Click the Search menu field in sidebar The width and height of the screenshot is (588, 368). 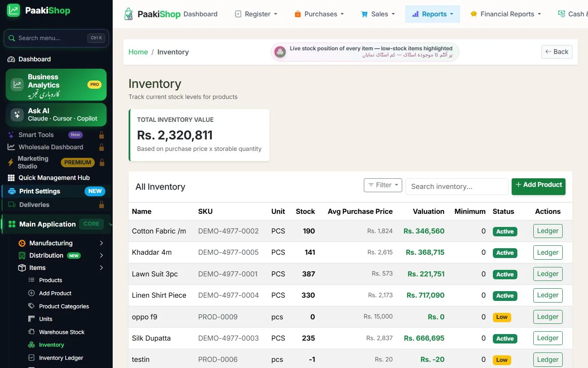pyautogui.click(x=56, y=38)
